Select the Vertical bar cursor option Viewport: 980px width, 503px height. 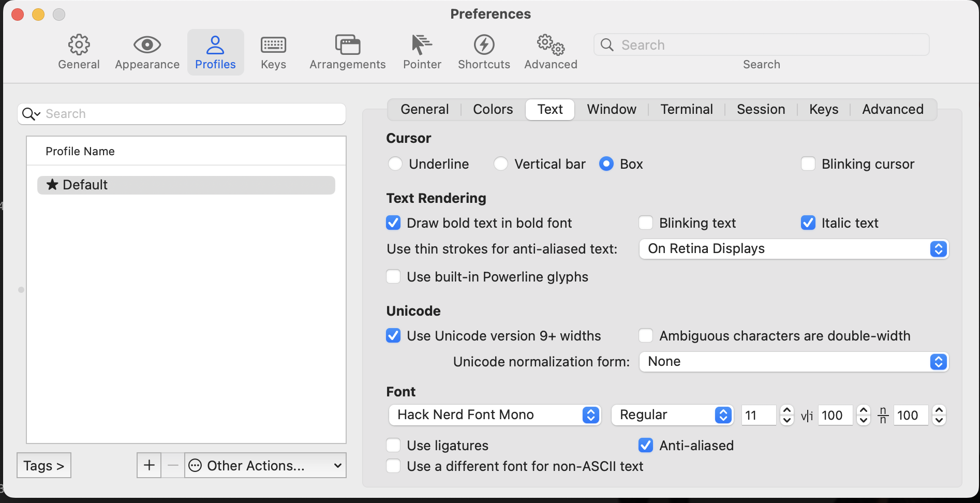pos(501,164)
